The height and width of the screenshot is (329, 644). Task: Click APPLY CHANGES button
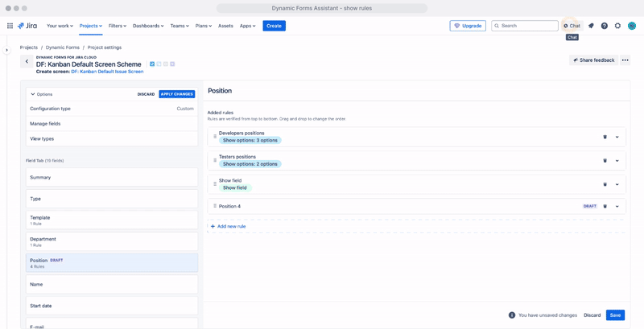[176, 94]
